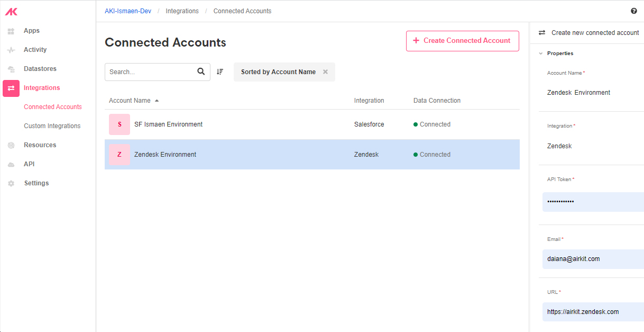Select the SF Ismaen Environment row

pyautogui.click(x=312, y=124)
